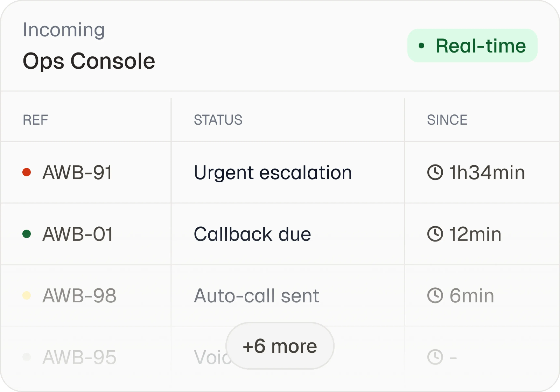Expand the list with +6 more
Image resolution: width=560 pixels, height=392 pixels.
(x=280, y=346)
